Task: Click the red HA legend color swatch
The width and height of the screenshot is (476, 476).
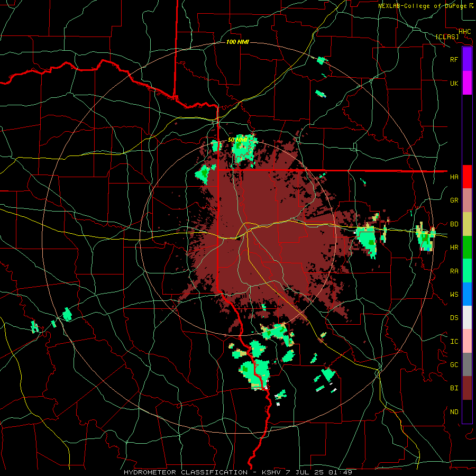Action: click(x=467, y=177)
